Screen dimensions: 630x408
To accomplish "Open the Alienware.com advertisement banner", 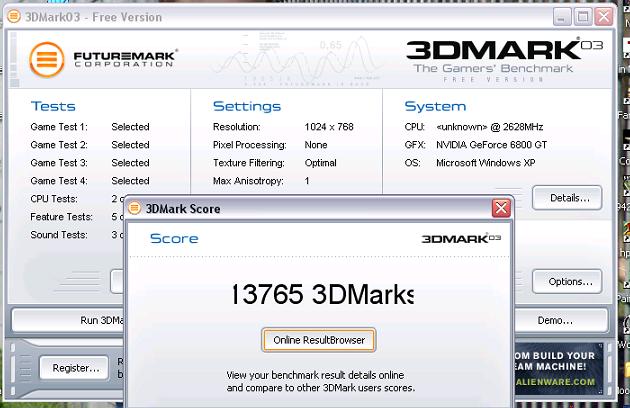I will point(559,369).
